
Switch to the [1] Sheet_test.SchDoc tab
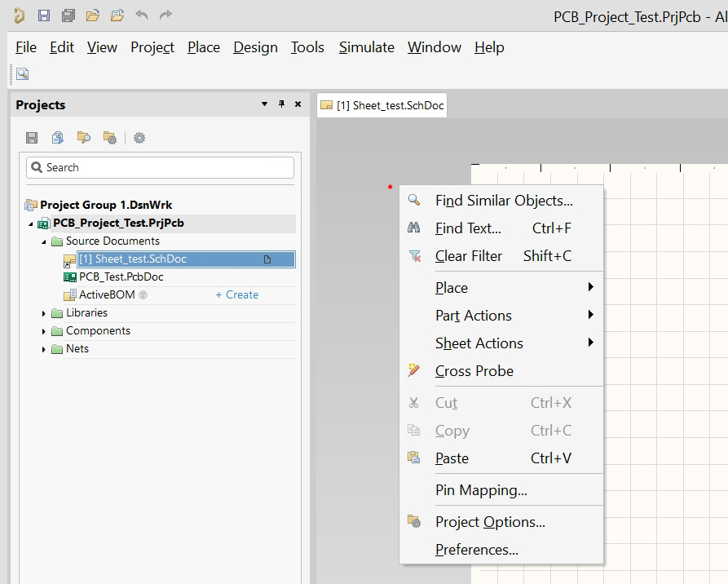click(x=382, y=105)
